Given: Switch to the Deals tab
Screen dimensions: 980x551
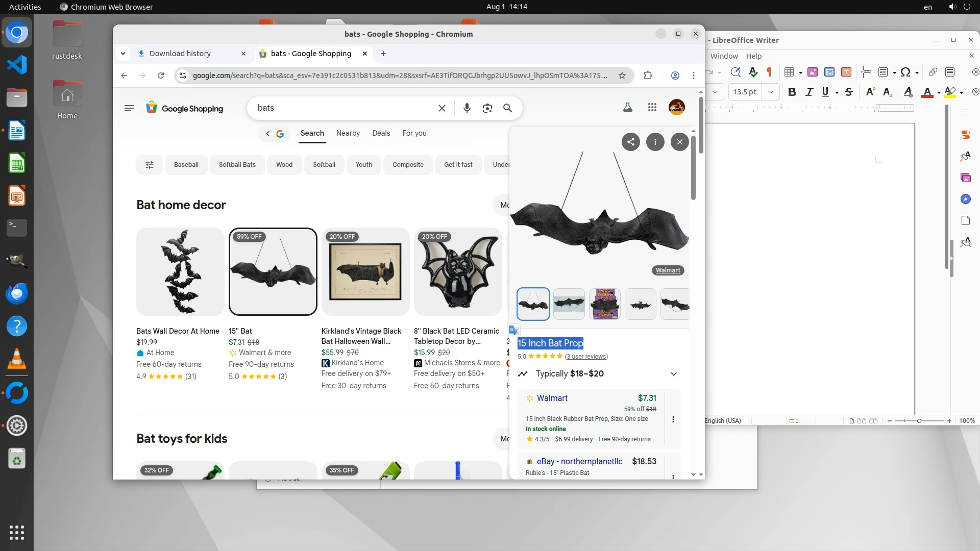Looking at the screenshot, I should point(381,133).
